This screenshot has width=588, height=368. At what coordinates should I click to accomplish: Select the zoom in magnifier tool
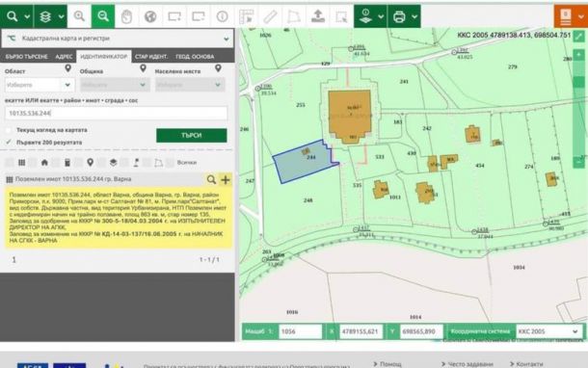pos(79,16)
